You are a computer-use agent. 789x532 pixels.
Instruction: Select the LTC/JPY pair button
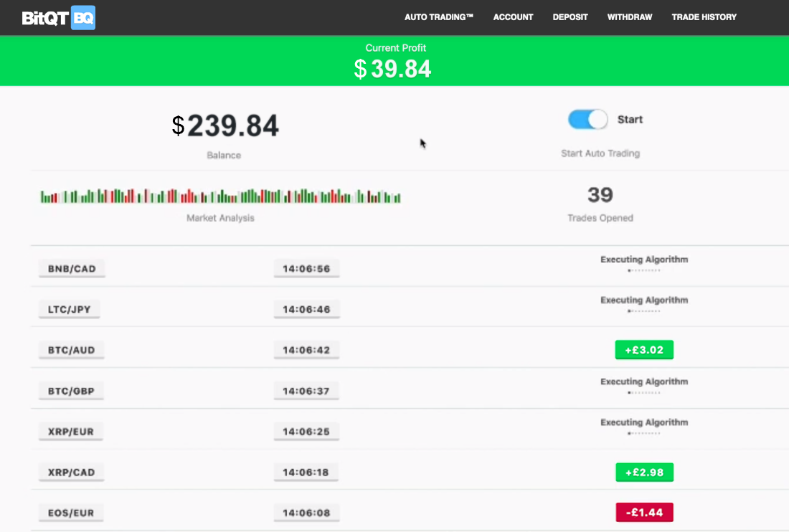click(x=69, y=310)
